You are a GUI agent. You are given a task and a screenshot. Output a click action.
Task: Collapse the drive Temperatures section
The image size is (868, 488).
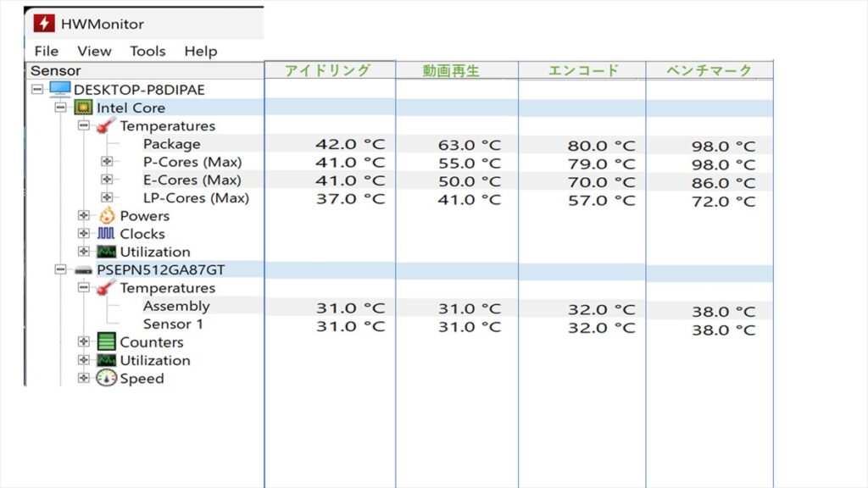84,287
